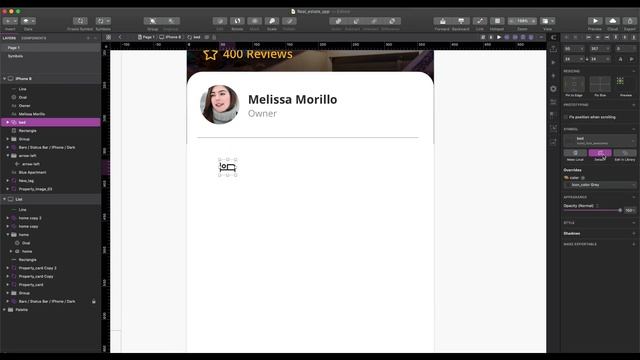Click the Detach symbol button

coord(600,153)
